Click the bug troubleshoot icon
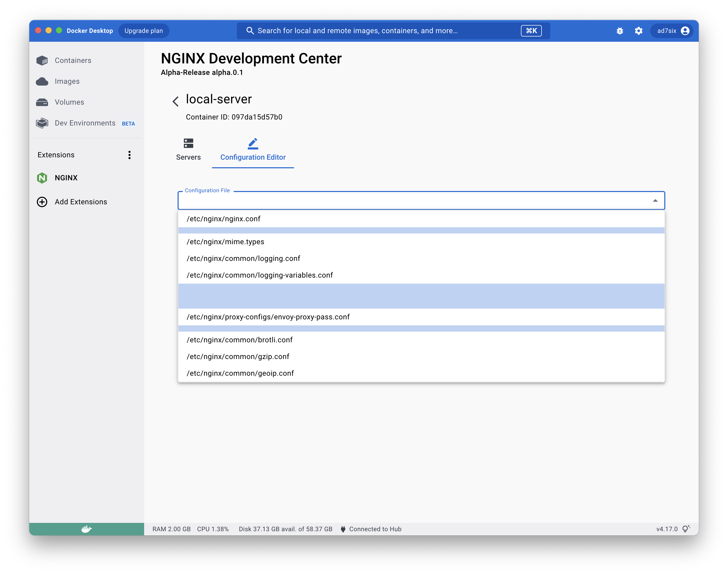Screen dimensions: 728x574 [620, 31]
